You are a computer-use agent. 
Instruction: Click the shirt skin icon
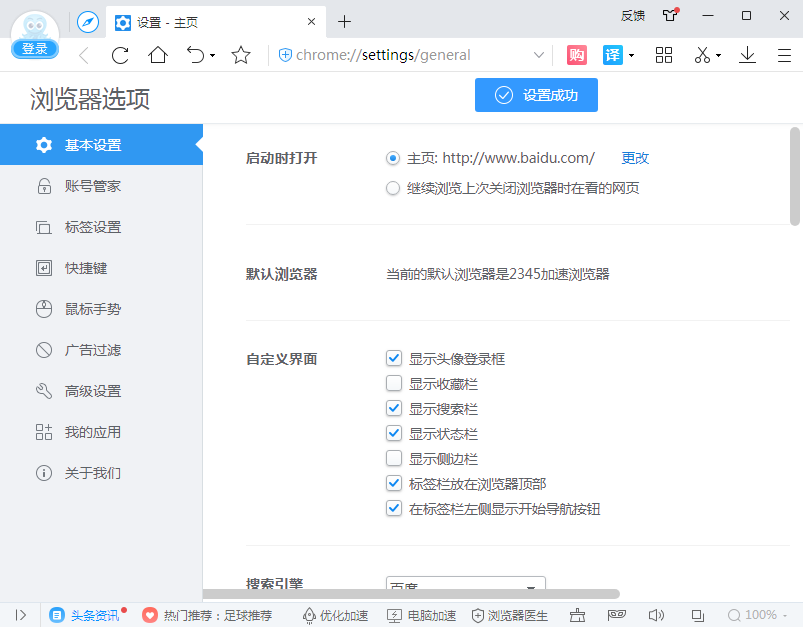pyautogui.click(x=670, y=15)
